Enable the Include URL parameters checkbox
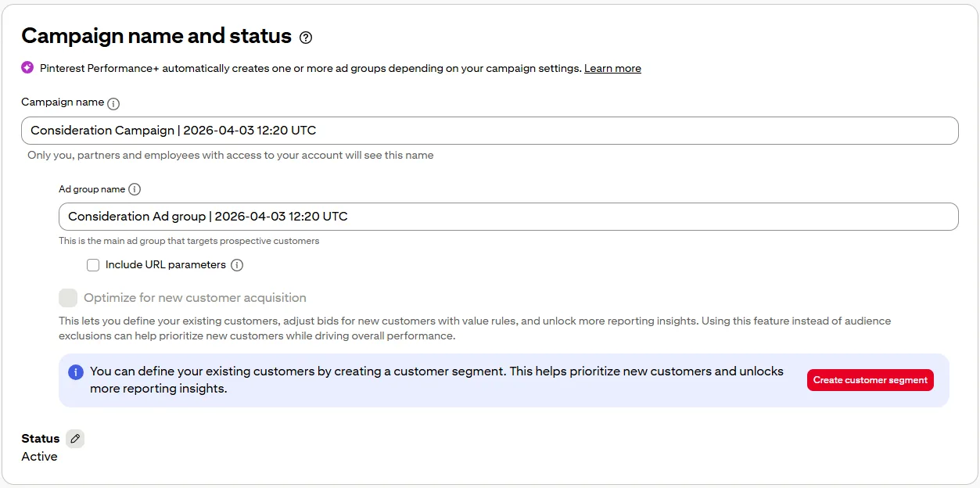Screen dimensions: 980x488 tap(93, 265)
